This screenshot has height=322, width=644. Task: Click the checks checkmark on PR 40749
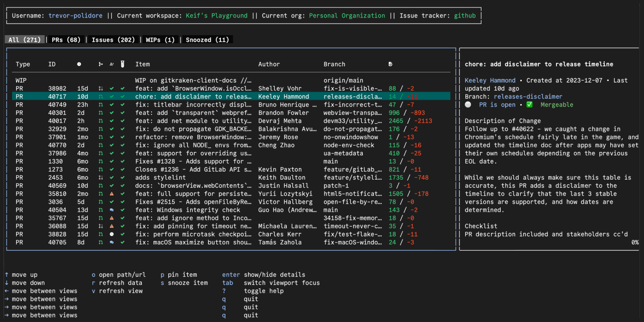pyautogui.click(x=122, y=105)
